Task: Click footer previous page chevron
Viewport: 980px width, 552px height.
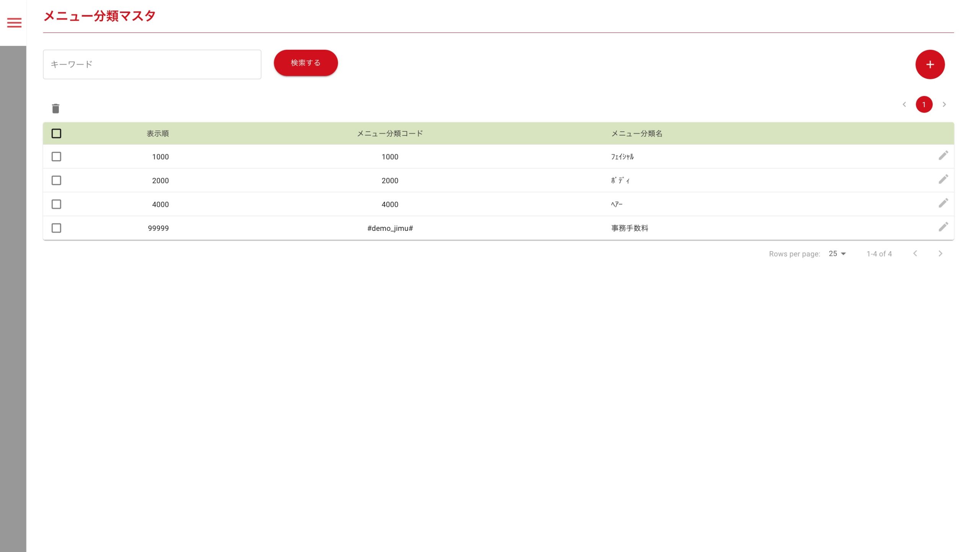Action: click(915, 254)
